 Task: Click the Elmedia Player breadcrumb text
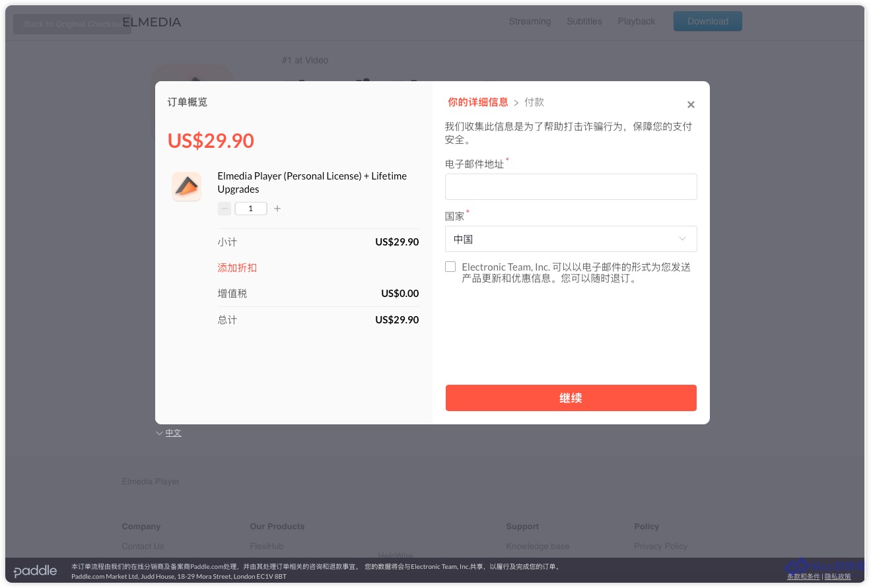(151, 481)
